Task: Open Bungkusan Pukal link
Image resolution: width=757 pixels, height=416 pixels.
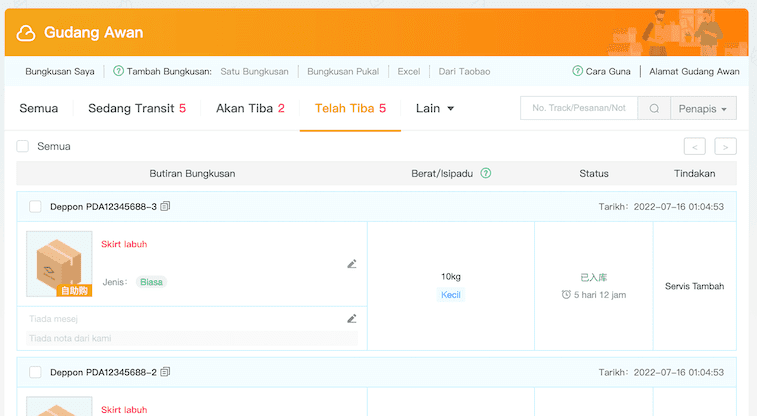Action: point(343,71)
